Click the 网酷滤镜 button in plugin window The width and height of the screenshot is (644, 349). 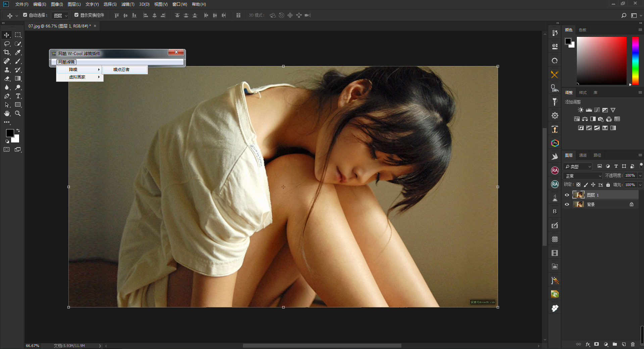point(66,62)
